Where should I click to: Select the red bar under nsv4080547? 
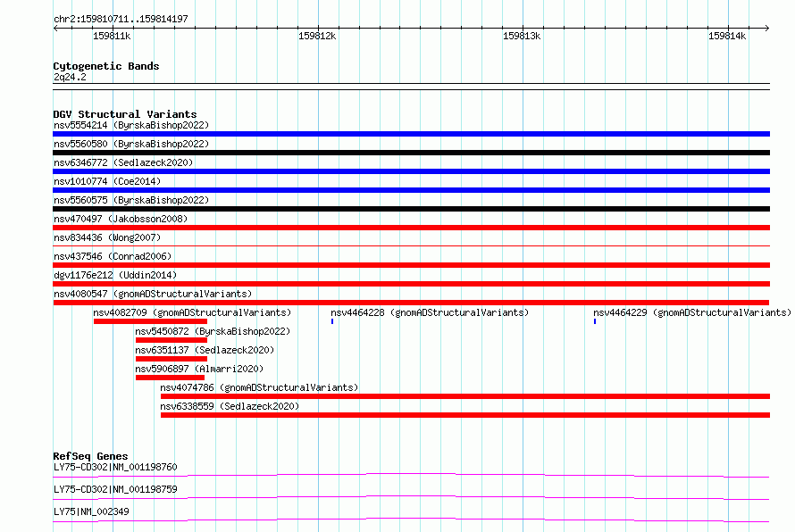coord(411,303)
